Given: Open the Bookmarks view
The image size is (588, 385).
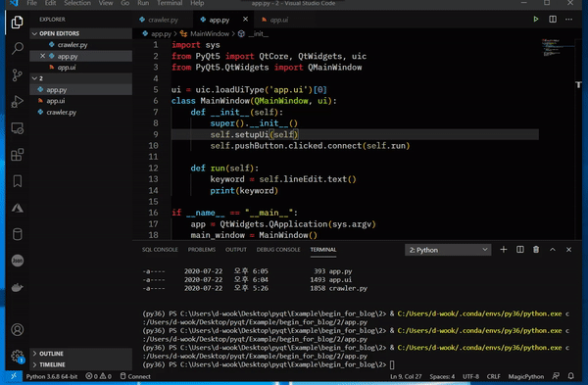Looking at the screenshot, I should coord(18,181).
